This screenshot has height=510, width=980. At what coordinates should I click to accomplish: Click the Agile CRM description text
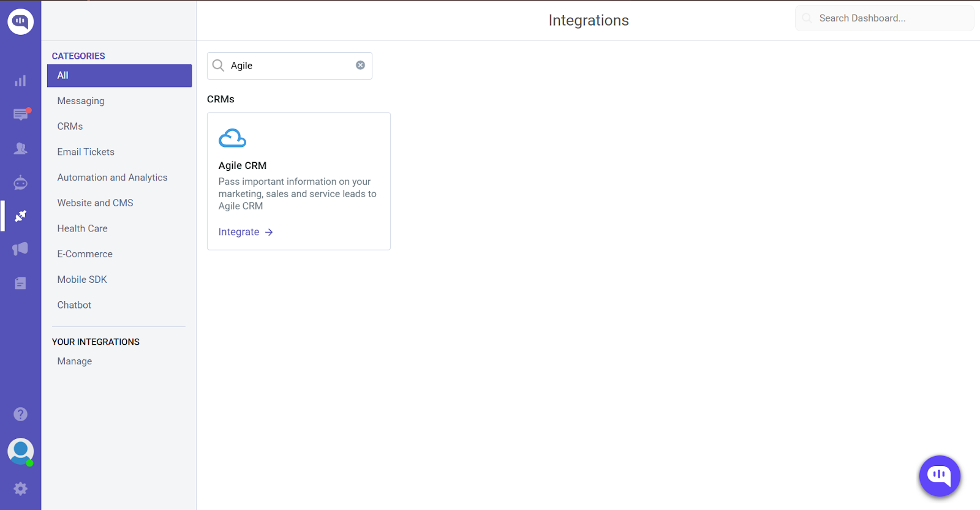[x=298, y=193]
